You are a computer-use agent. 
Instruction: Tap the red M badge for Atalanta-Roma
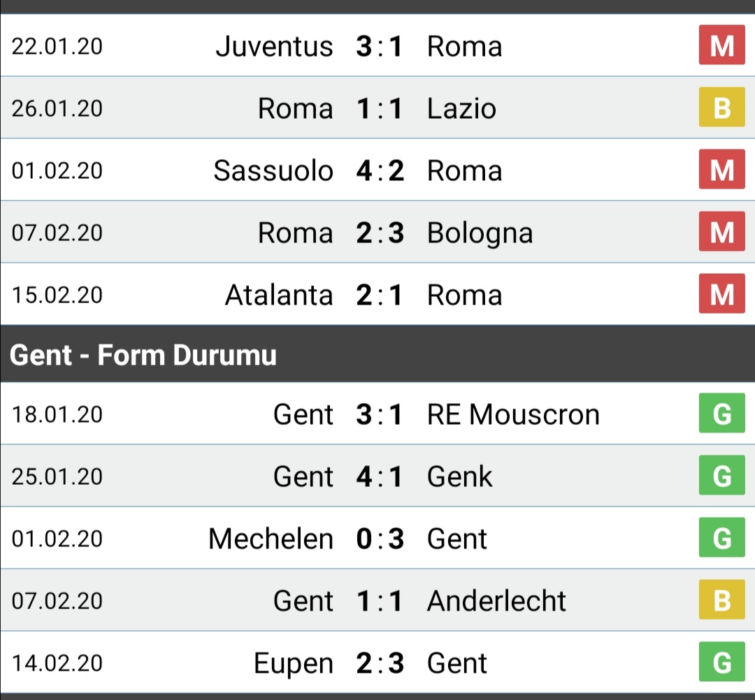point(721,293)
